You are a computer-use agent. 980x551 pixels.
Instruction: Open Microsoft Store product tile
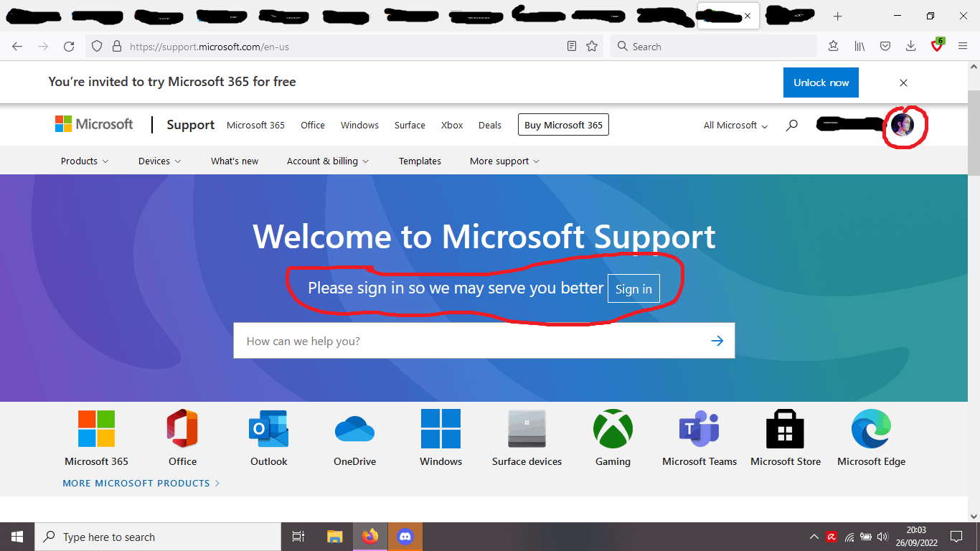(x=786, y=438)
